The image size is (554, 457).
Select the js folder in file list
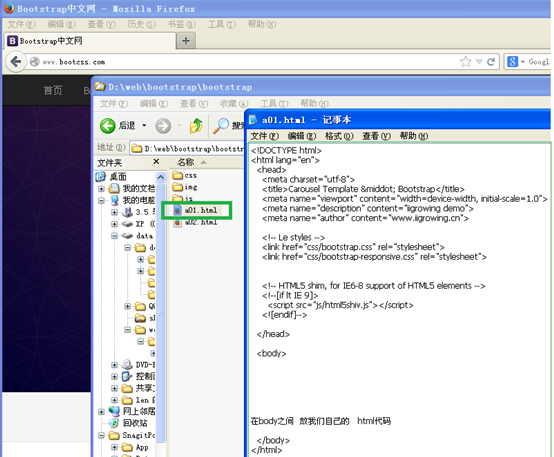pos(183,198)
